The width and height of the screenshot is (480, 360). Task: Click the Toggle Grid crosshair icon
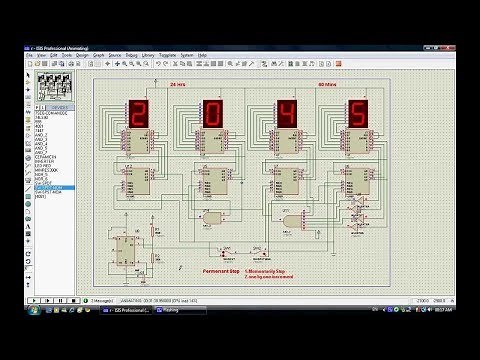click(x=108, y=63)
